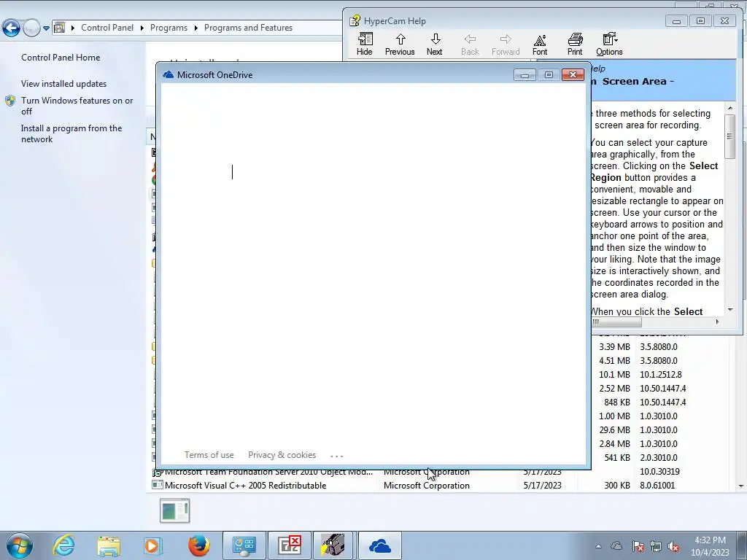Click version 2.0.3010.0 cell
This screenshot has height=560, width=747.
(x=659, y=457)
